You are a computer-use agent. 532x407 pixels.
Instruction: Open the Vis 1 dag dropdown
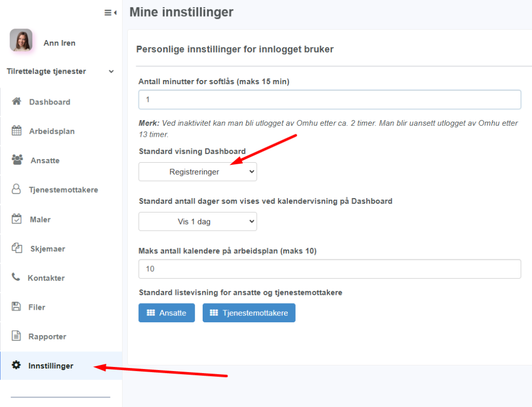tap(197, 221)
